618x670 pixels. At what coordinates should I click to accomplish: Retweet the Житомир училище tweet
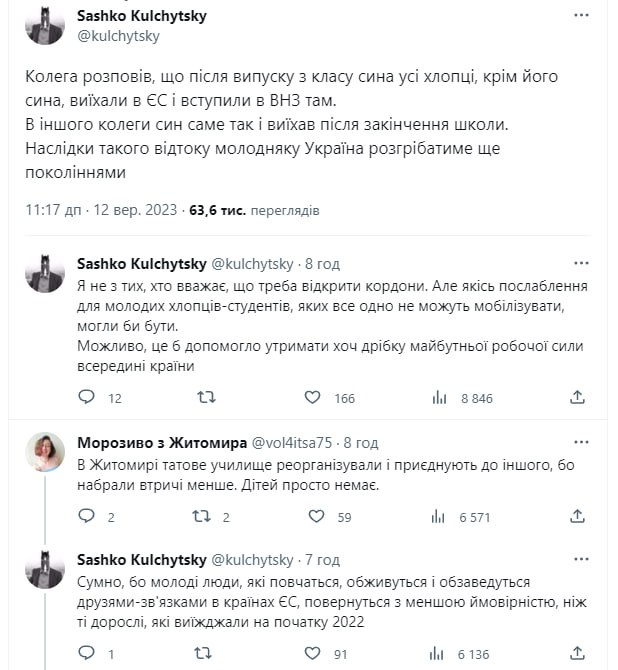(x=202, y=517)
